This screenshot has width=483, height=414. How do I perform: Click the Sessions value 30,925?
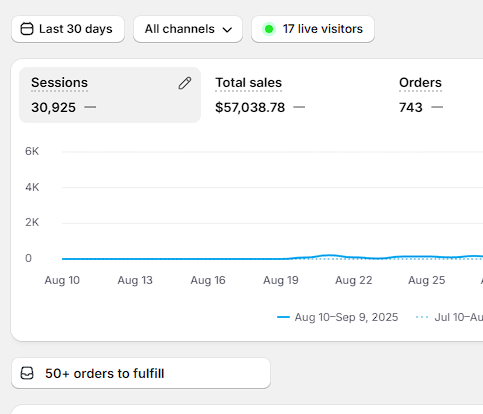coord(53,107)
